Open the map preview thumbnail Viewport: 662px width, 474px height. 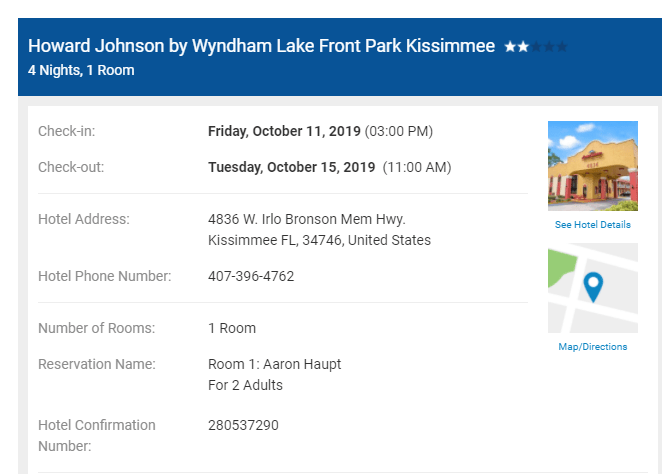click(x=592, y=288)
